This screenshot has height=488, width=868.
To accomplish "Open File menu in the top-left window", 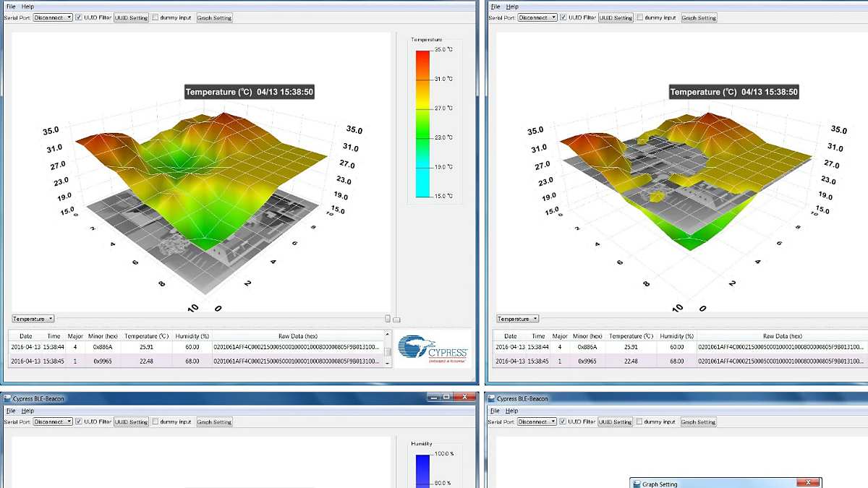I will 10,7.
